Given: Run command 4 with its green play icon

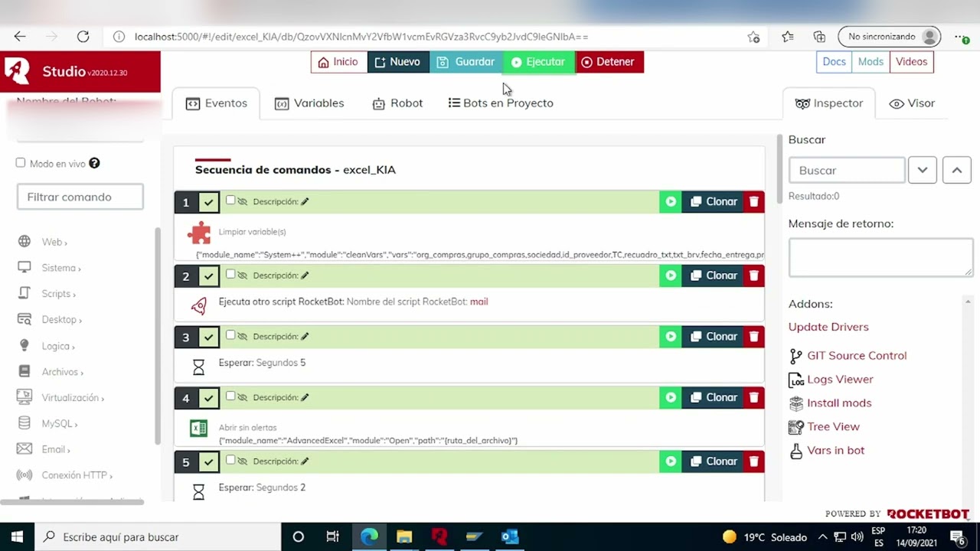Looking at the screenshot, I should 671,398.
